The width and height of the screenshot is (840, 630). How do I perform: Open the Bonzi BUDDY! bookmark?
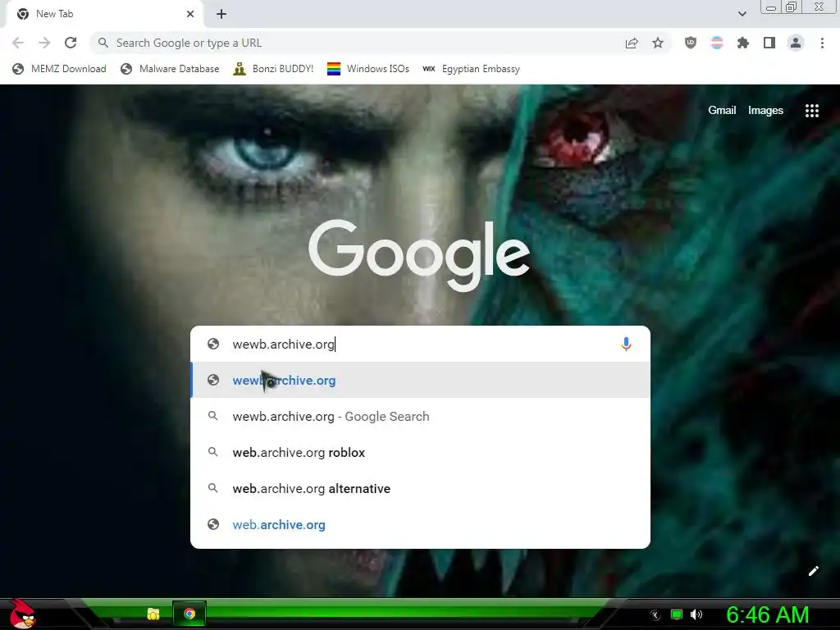(x=273, y=69)
